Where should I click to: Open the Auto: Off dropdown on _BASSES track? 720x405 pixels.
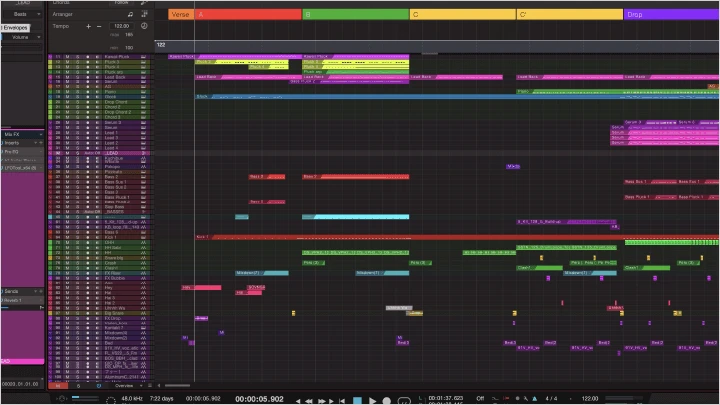click(91, 212)
